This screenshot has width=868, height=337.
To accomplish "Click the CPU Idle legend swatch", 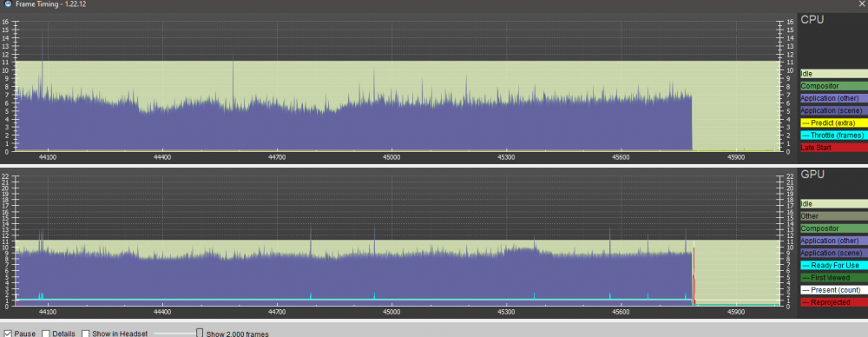I will point(833,73).
